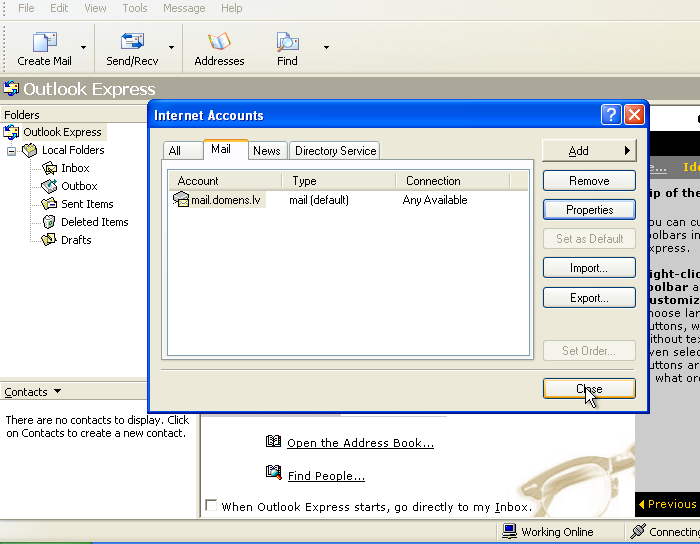700x544 pixels.
Task: Click the Outbox folder icon
Action: (49, 186)
